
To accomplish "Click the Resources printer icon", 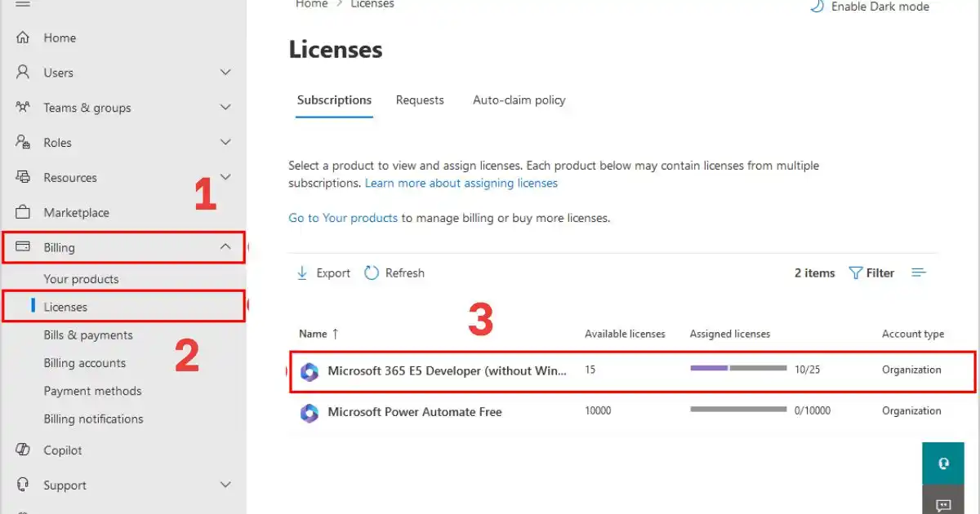I will [x=23, y=177].
